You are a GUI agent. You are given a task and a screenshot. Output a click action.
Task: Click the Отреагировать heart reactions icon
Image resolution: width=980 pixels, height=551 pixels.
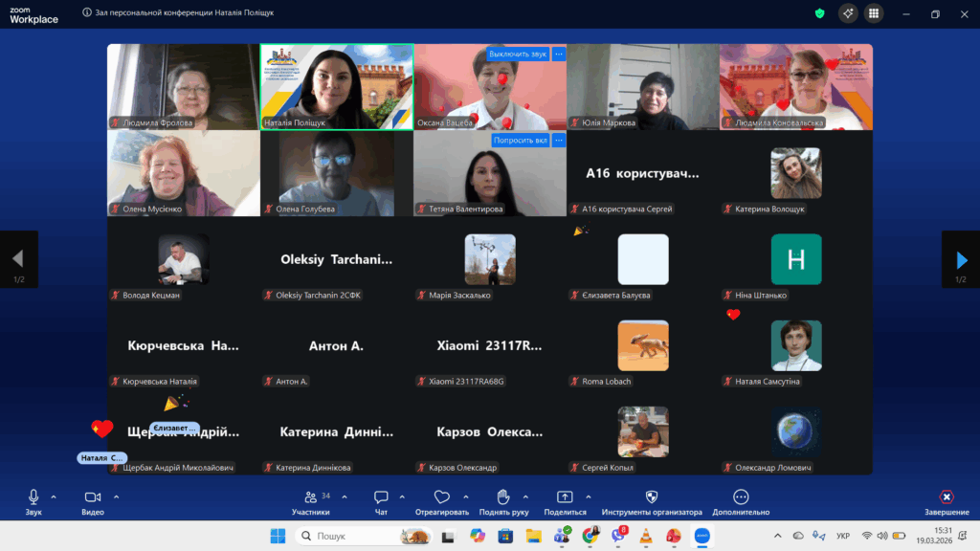pos(441,497)
